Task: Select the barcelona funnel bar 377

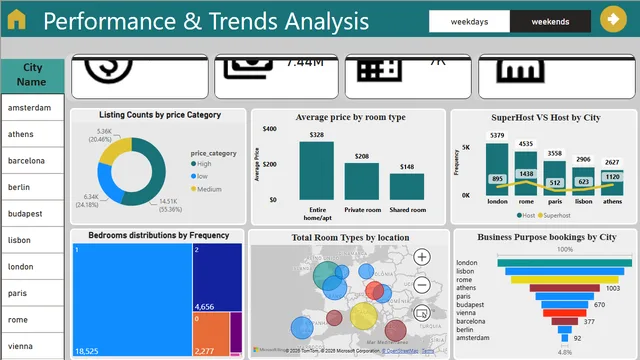Action: pos(564,321)
